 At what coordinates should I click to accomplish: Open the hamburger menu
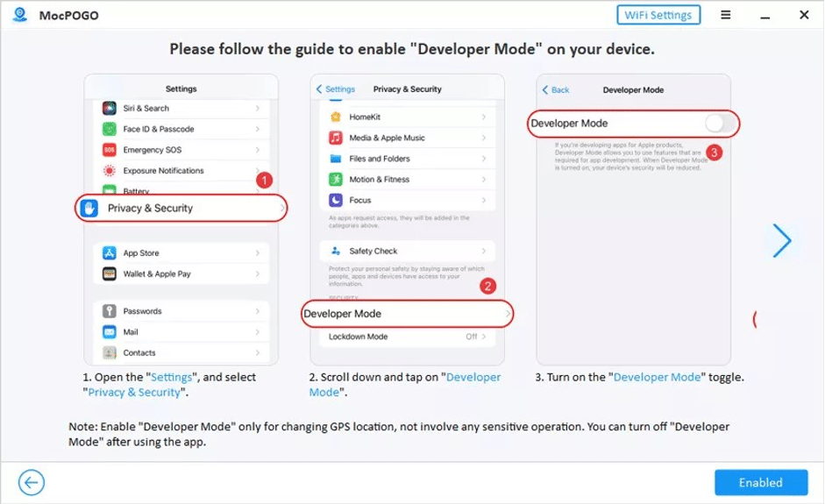point(725,15)
